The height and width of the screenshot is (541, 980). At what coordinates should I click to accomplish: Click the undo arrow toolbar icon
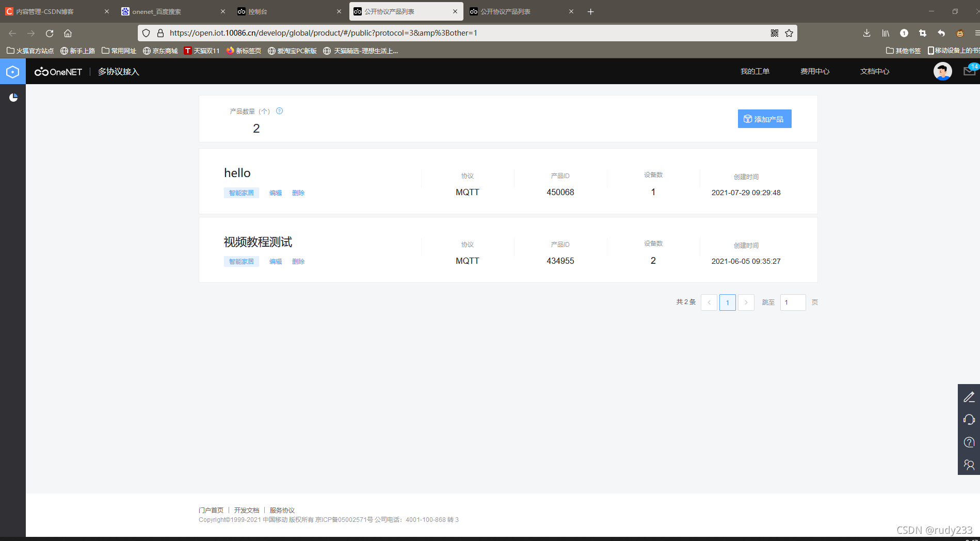(x=941, y=33)
